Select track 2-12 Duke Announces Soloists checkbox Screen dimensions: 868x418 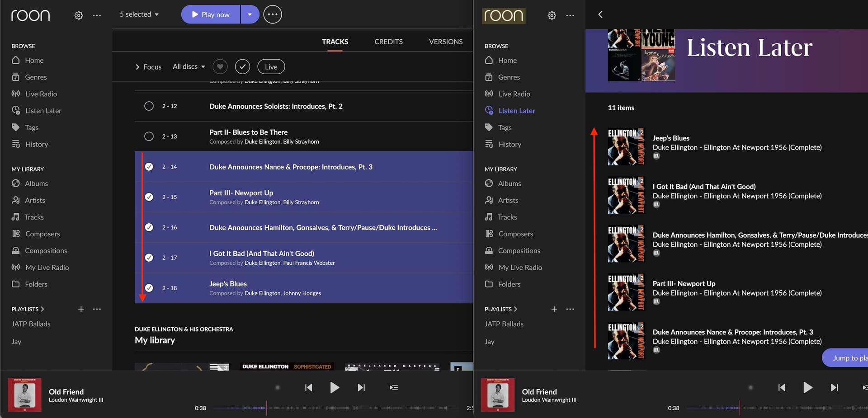click(149, 106)
